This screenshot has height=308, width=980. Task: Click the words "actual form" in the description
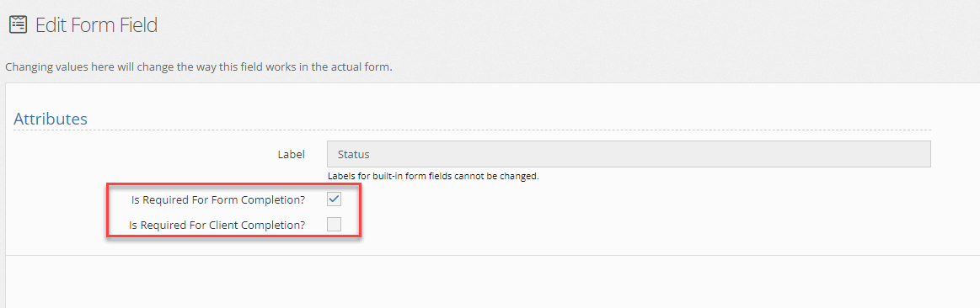(365, 66)
